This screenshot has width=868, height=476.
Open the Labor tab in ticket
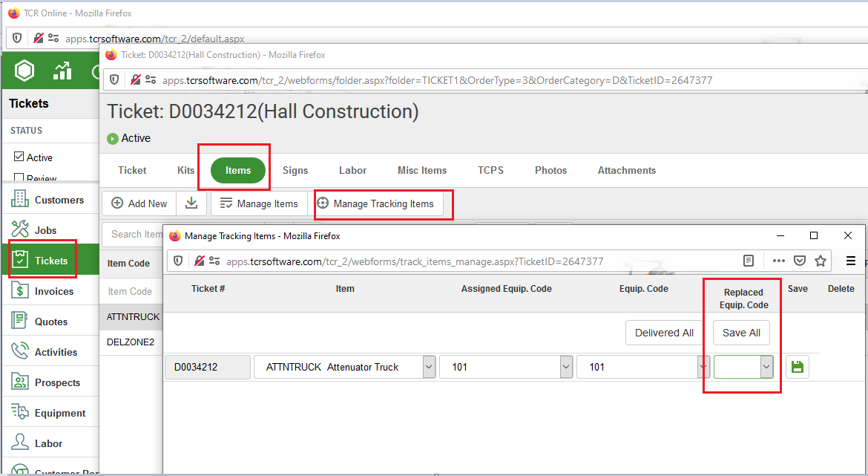[x=352, y=170]
